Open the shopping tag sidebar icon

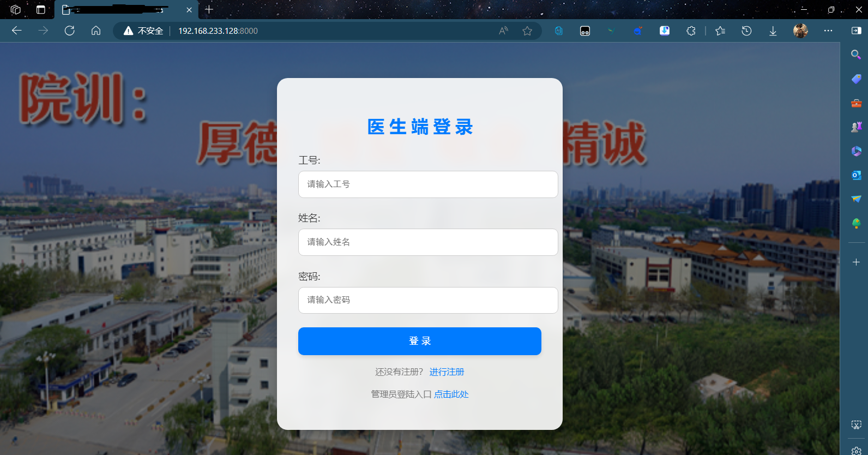(856, 79)
